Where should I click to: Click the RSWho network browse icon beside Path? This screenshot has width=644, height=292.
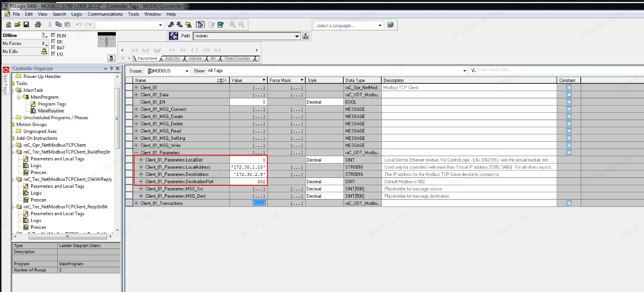(x=305, y=36)
